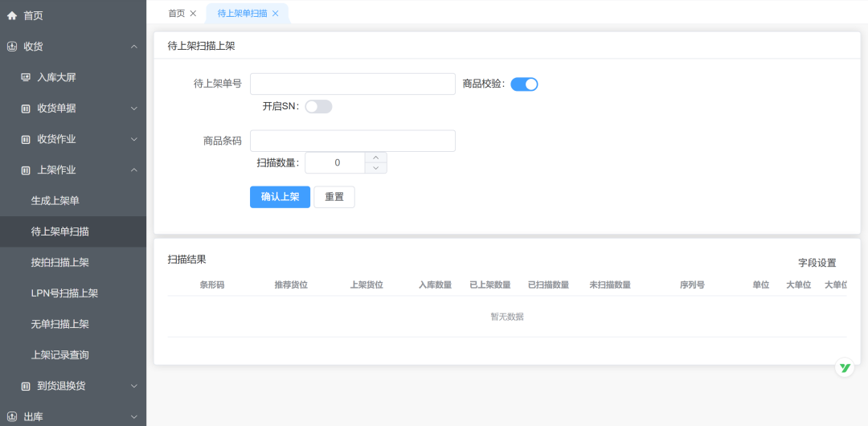The height and width of the screenshot is (426, 868).
Task: Click the 待上架单号 input field
Action: [x=352, y=84]
